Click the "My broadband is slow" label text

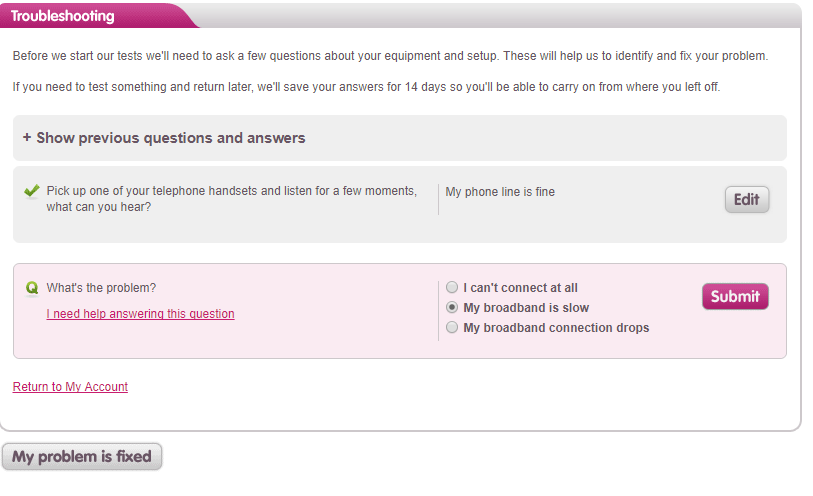point(526,308)
